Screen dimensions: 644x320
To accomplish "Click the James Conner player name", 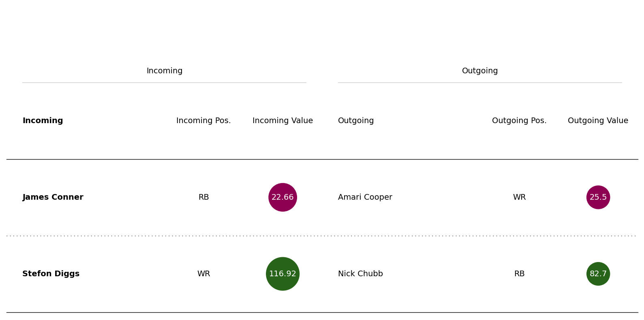I will coord(53,197).
